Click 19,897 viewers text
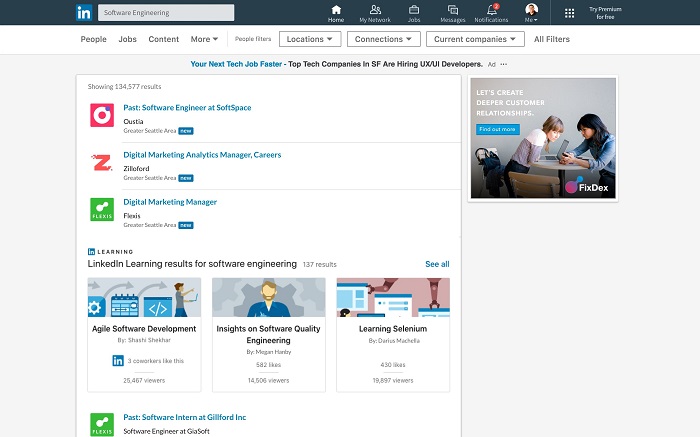The image size is (700, 437). pyautogui.click(x=393, y=381)
